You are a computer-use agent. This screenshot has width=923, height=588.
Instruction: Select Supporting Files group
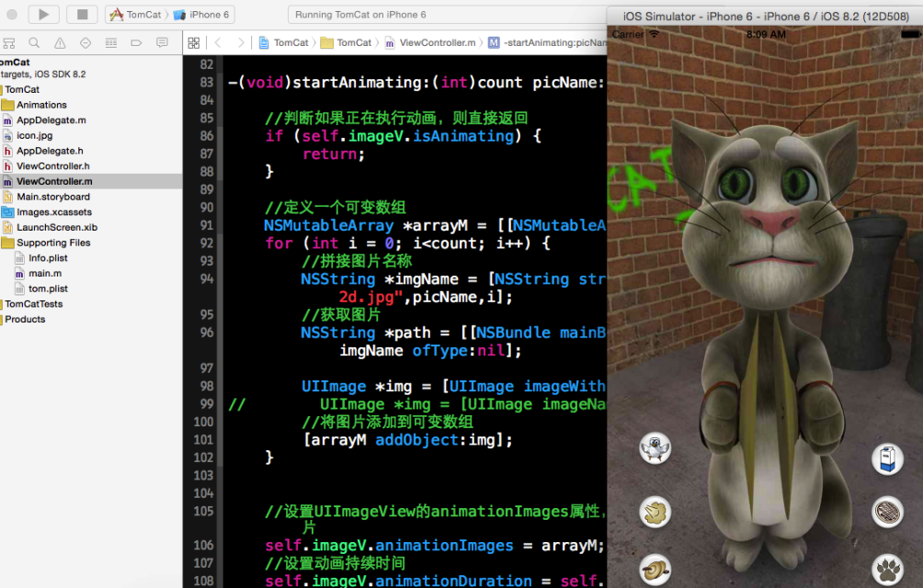click(47, 243)
